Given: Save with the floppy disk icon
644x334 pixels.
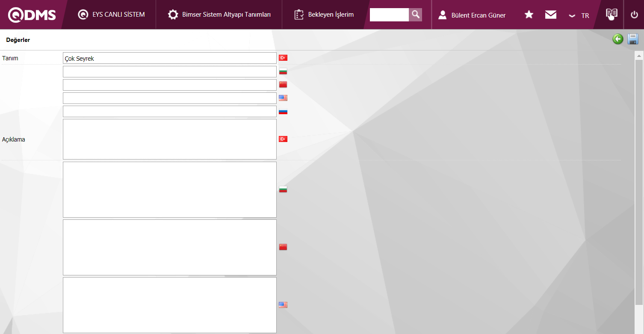Looking at the screenshot, I should tap(633, 39).
